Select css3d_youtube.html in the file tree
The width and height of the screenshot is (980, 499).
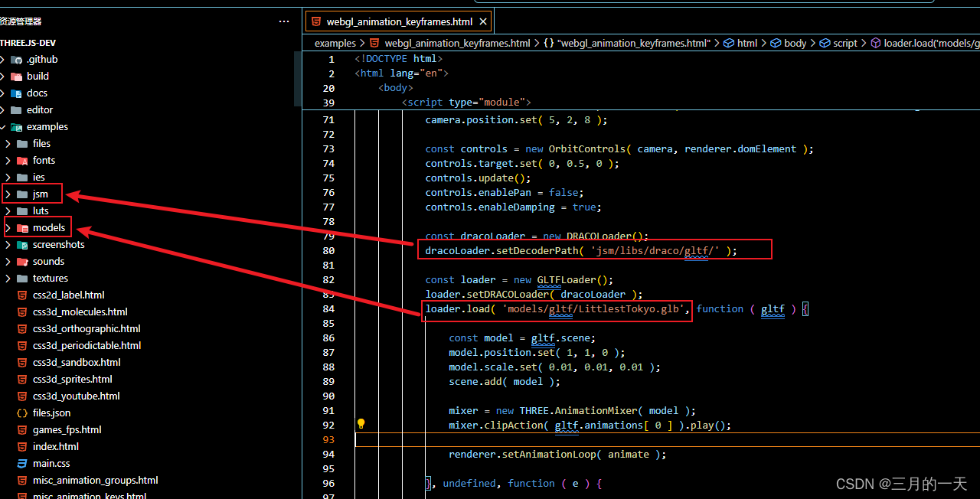pos(77,396)
